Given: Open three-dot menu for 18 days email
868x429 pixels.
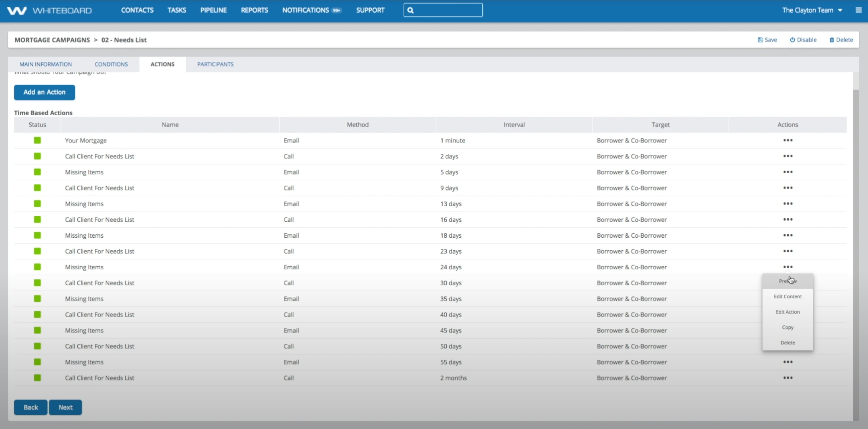Looking at the screenshot, I should pyautogui.click(x=788, y=235).
